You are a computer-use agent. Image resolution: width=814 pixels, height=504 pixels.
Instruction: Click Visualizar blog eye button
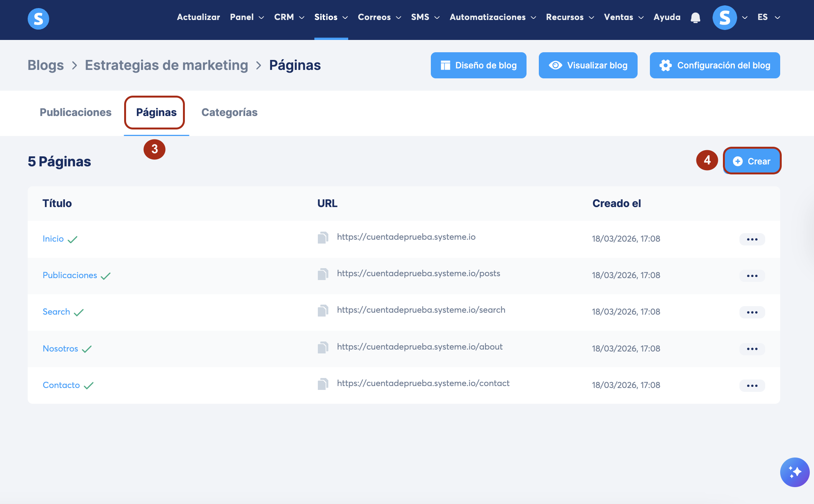pyautogui.click(x=588, y=65)
